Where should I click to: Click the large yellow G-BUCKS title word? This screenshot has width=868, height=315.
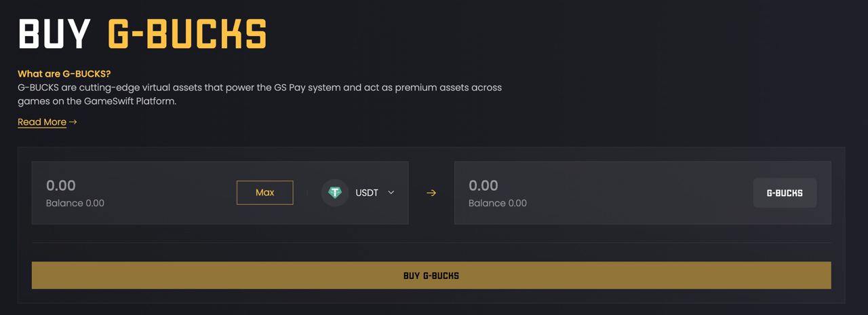coord(188,32)
